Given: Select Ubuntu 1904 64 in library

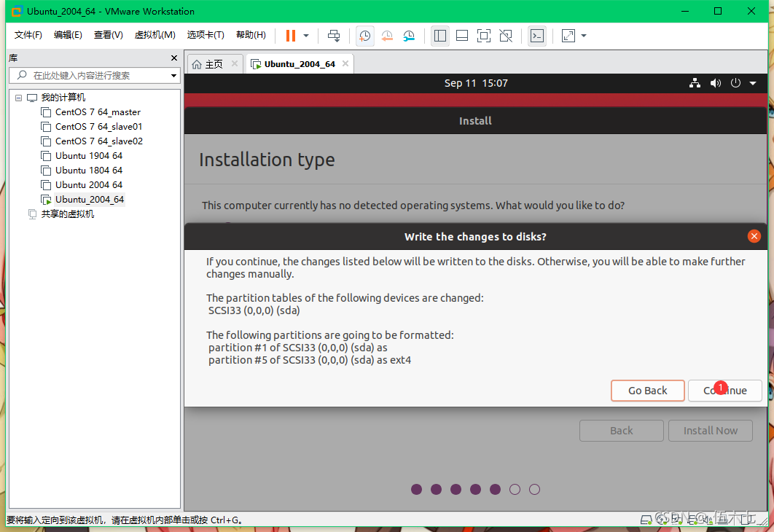Looking at the screenshot, I should pos(89,155).
